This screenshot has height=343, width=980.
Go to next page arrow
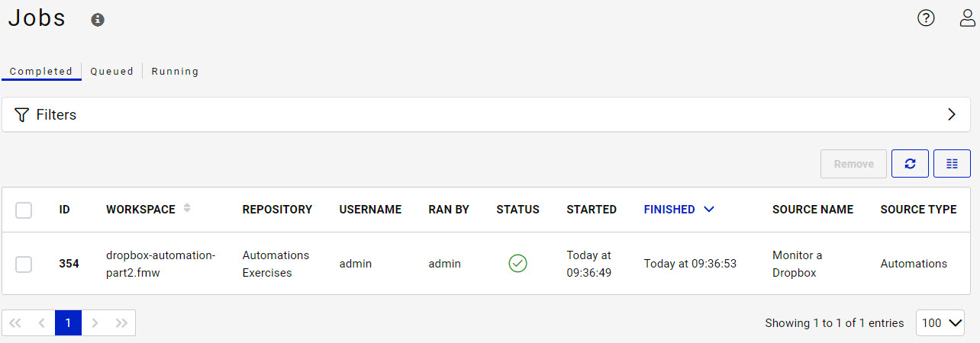[95, 323]
